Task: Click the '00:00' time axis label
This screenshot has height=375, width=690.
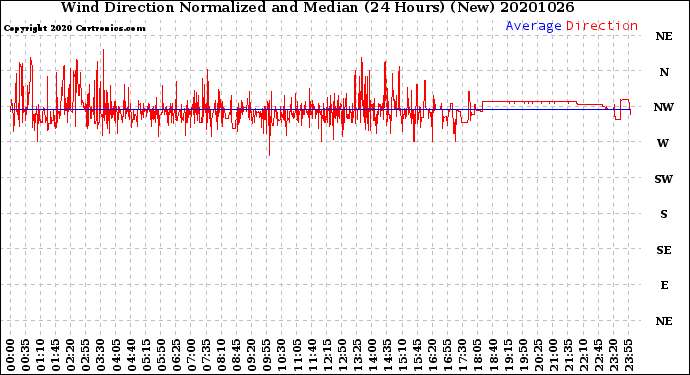Action: pyautogui.click(x=11, y=355)
